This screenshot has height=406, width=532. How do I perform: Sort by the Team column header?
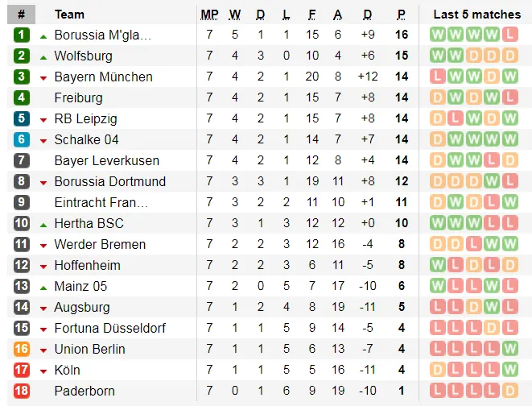pyautogui.click(x=69, y=14)
